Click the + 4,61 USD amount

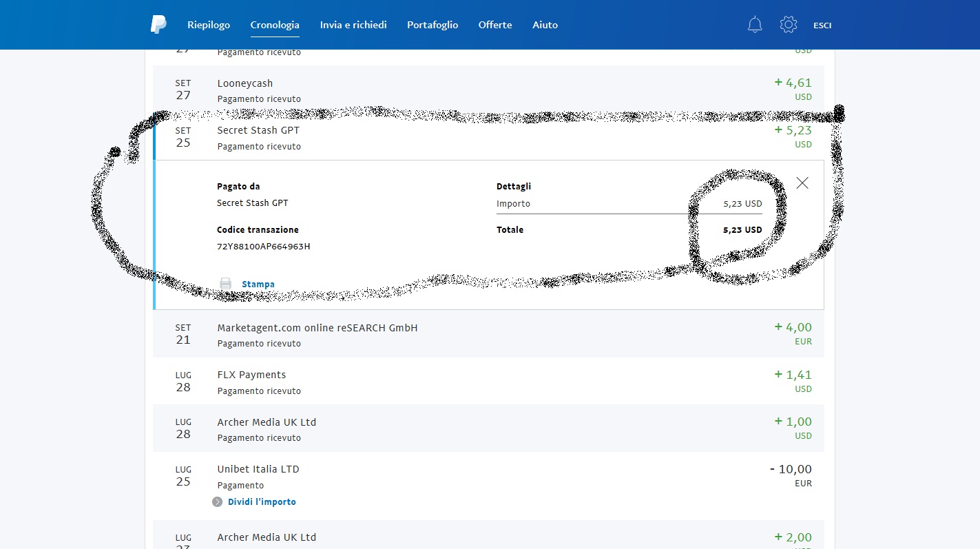(793, 89)
